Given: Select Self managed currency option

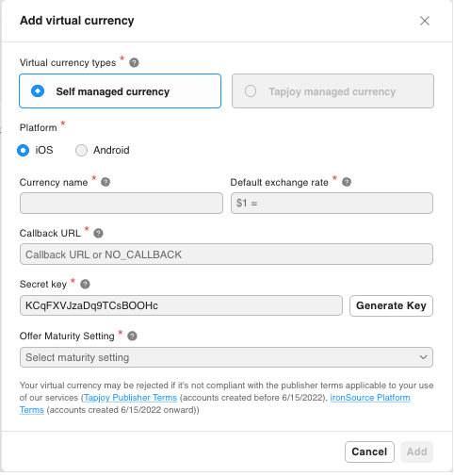Looking at the screenshot, I should [120, 91].
